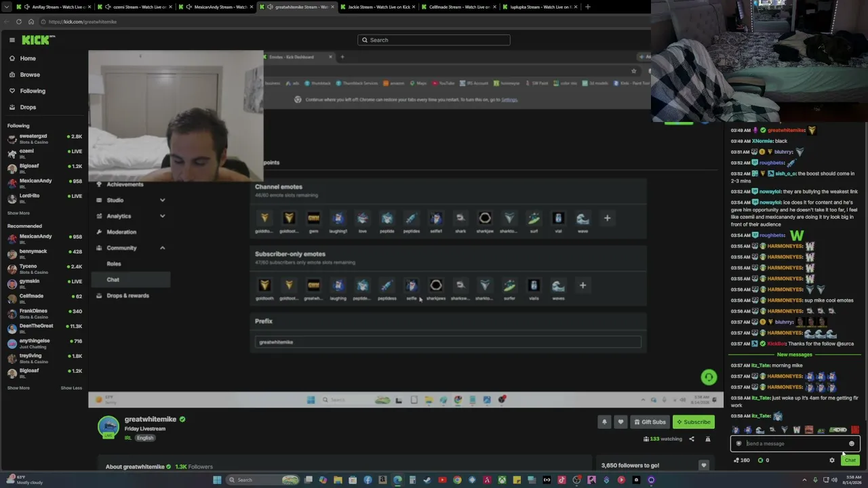Image resolution: width=868 pixels, height=488 pixels.
Task: Add a new subscriber-only emote
Action: 583,285
